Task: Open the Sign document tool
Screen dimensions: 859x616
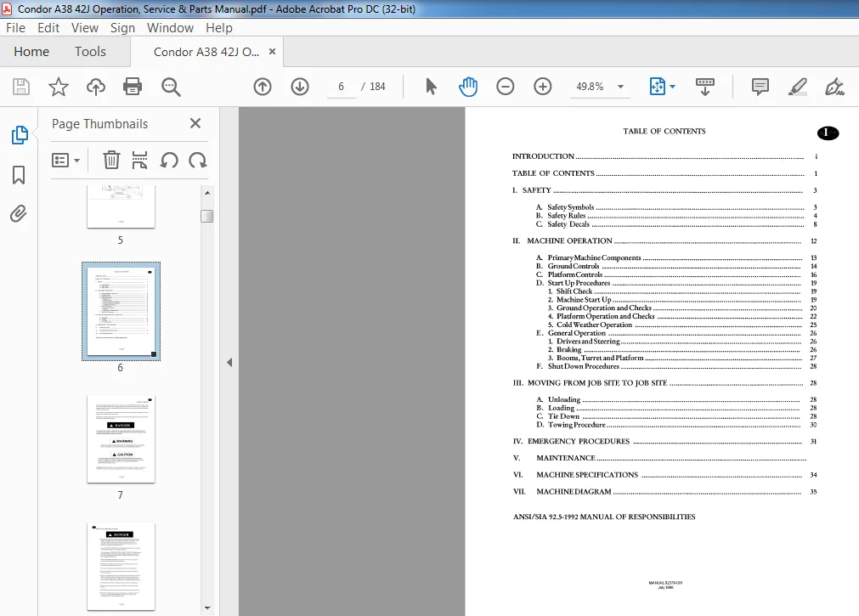Action: 834,87
